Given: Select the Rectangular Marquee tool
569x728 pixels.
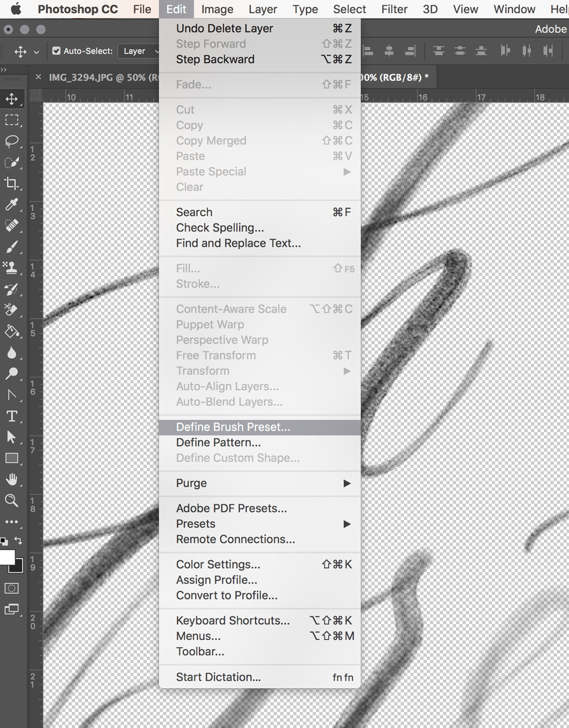Looking at the screenshot, I should click(x=13, y=120).
